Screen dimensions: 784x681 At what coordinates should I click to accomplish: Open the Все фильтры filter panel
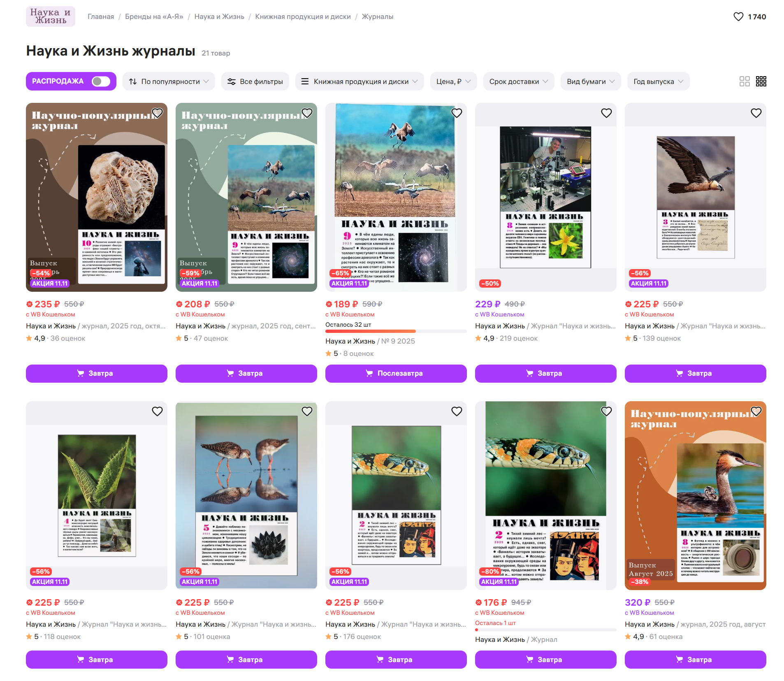255,81
